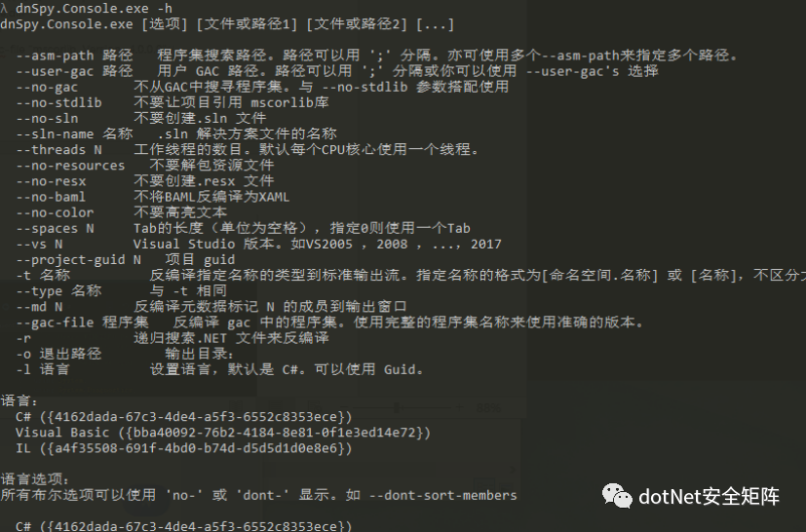Click the --spaces N option line

(243, 228)
